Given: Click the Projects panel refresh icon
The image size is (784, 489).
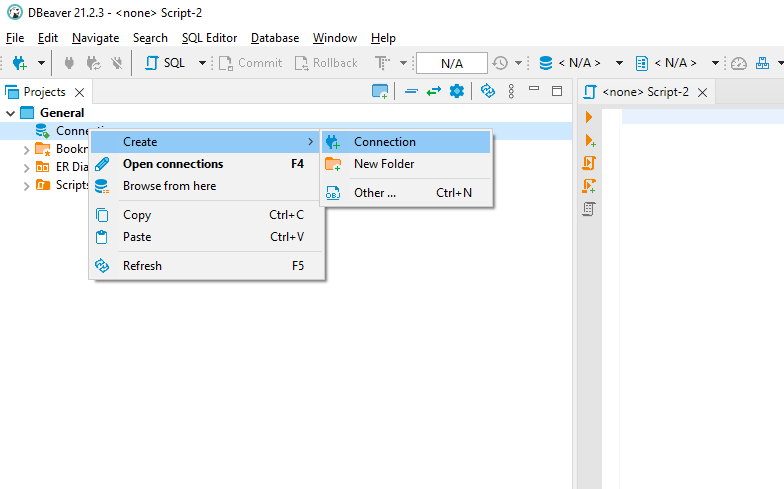Looking at the screenshot, I should (x=488, y=91).
